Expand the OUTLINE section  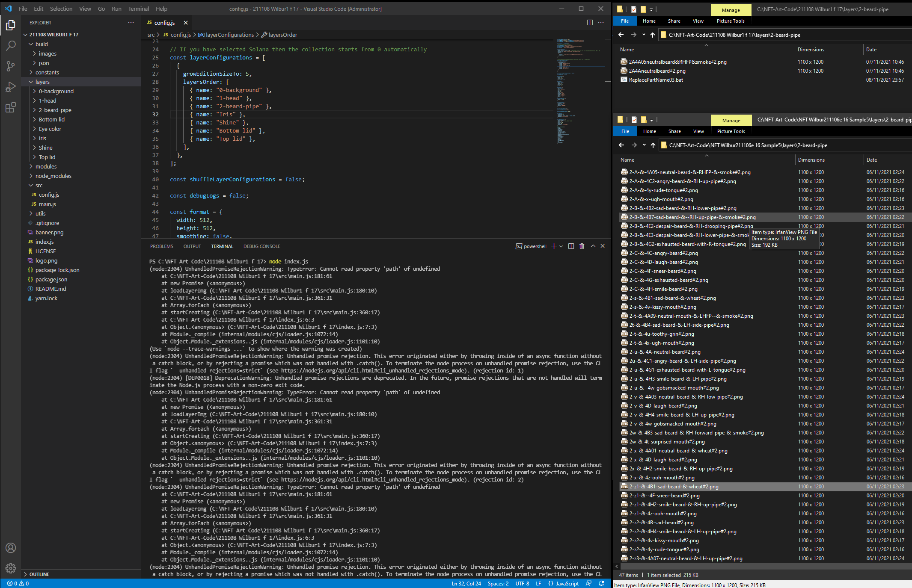tap(39, 574)
